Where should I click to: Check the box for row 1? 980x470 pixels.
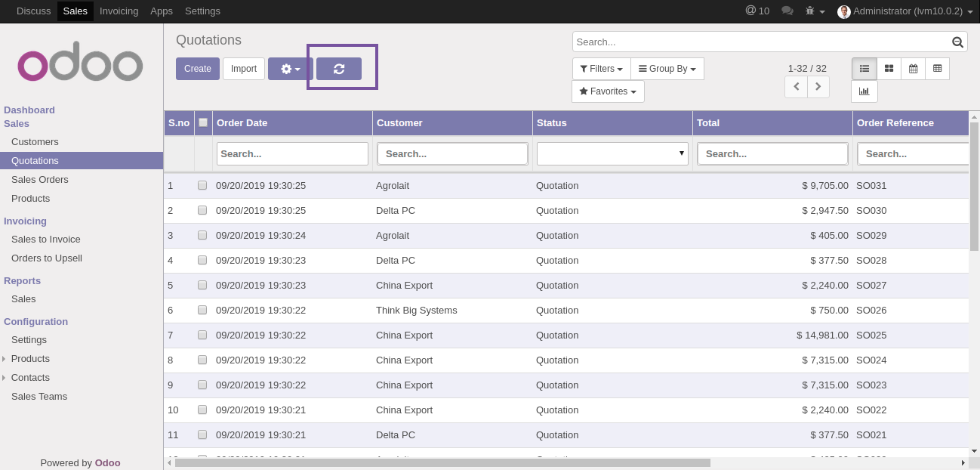coord(202,185)
